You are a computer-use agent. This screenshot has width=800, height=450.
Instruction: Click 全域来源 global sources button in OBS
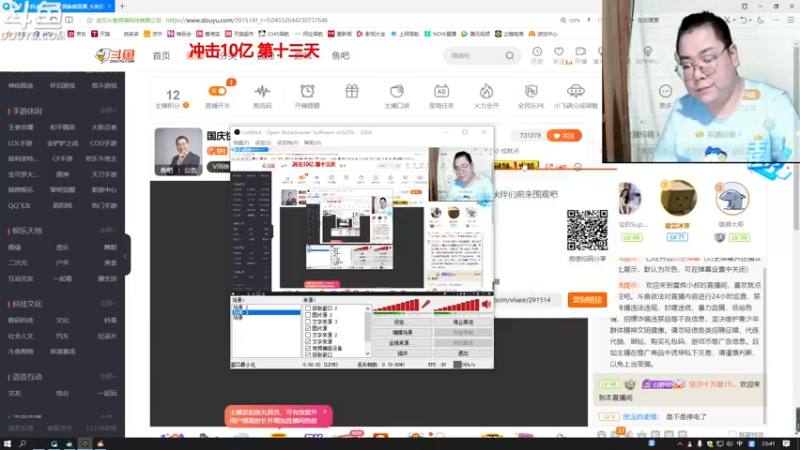(x=402, y=343)
